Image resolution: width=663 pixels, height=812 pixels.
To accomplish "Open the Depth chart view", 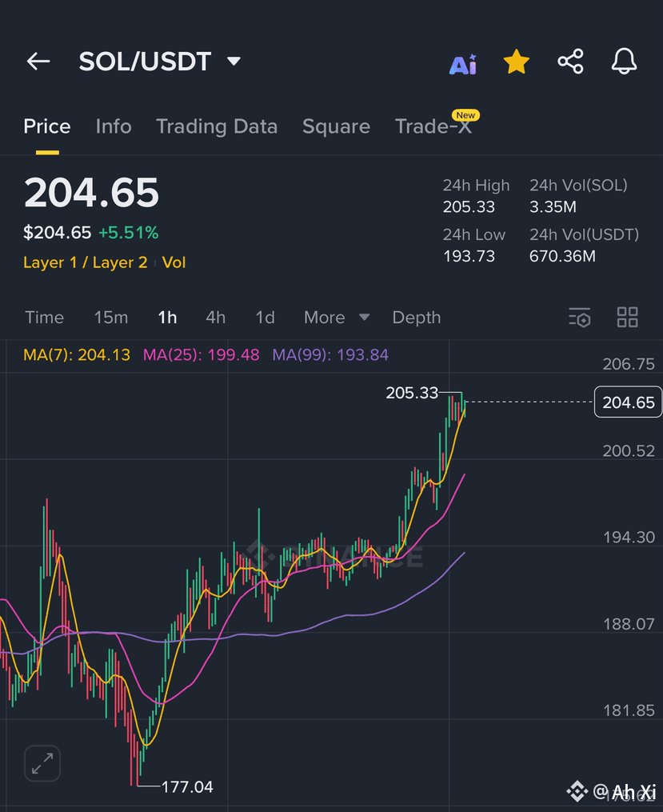I will [417, 317].
